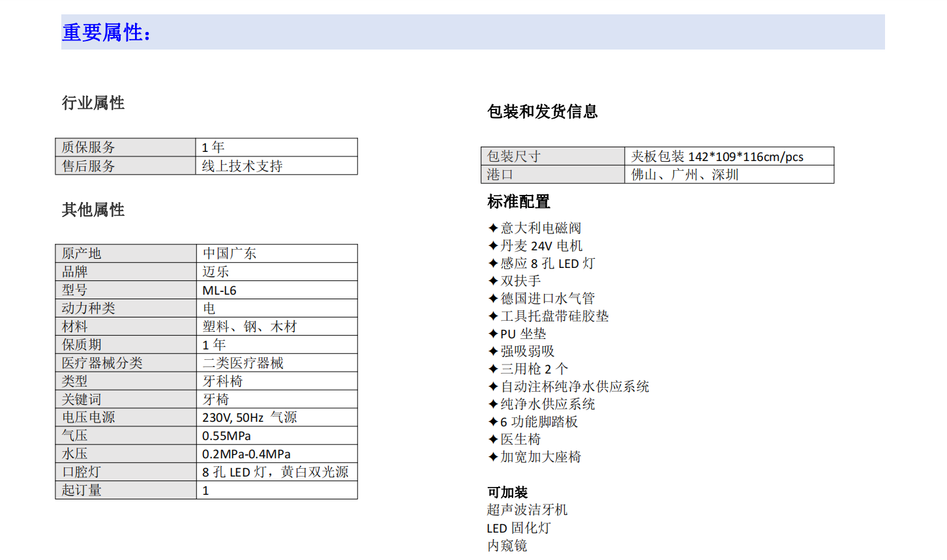The width and height of the screenshot is (947, 560).
Task: Select the 标准配置 heading
Action: tap(519, 202)
